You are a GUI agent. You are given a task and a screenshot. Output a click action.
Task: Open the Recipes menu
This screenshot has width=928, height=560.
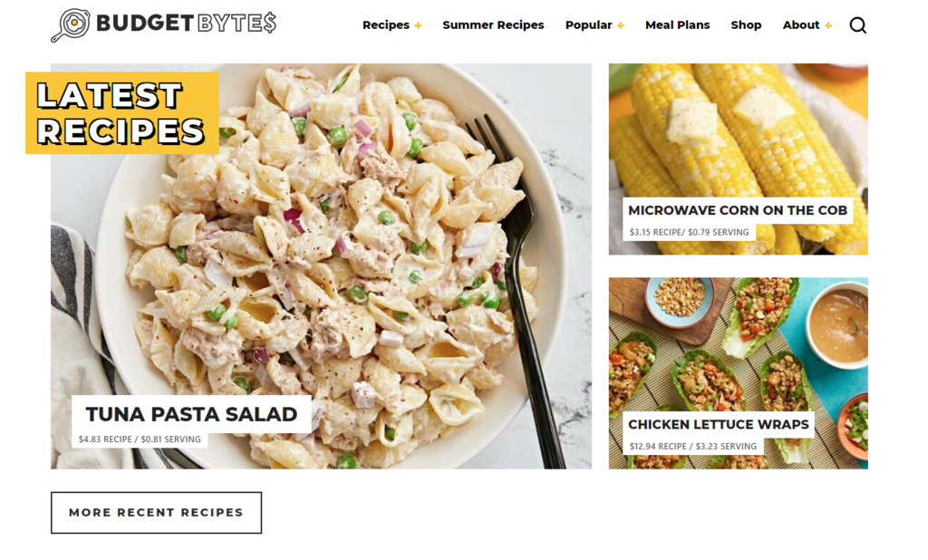tap(386, 24)
